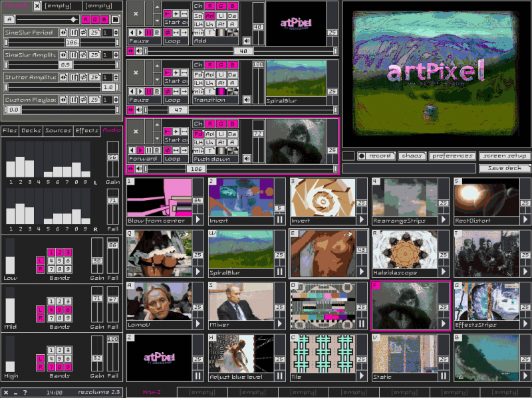Select gradient mask icon on SpiralBlur layer
The width and height of the screenshot is (532, 398).
tap(221, 91)
